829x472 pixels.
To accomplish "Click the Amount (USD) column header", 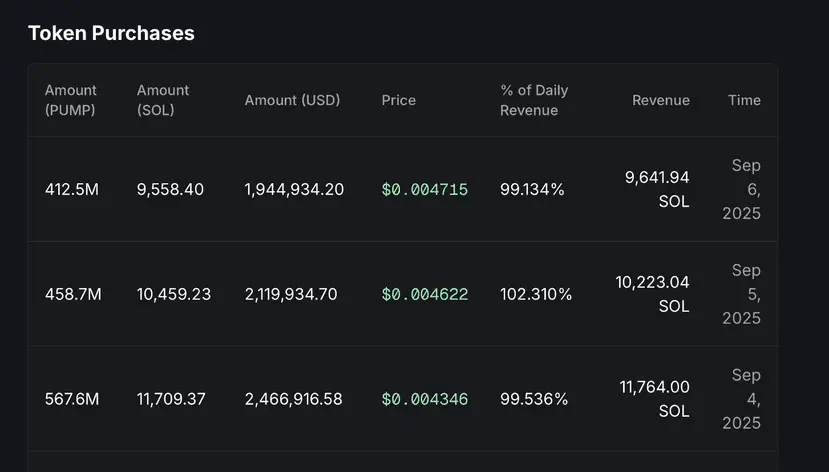I will point(292,100).
